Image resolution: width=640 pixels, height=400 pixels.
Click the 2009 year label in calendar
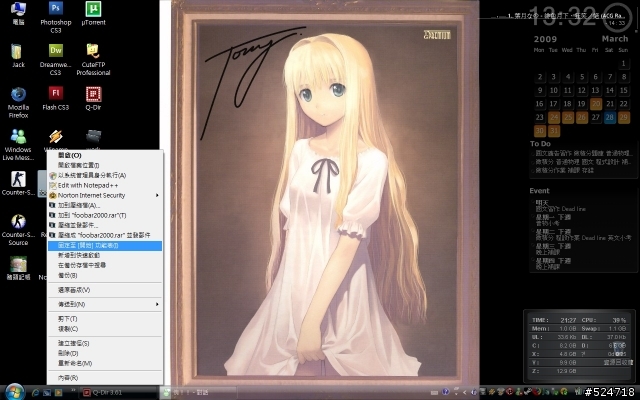(x=545, y=39)
